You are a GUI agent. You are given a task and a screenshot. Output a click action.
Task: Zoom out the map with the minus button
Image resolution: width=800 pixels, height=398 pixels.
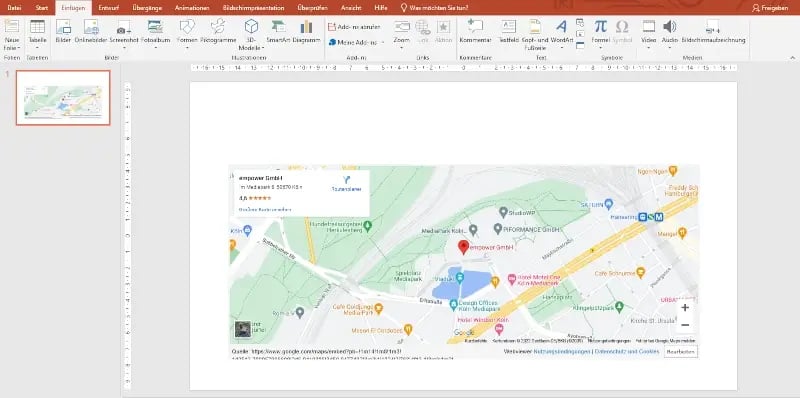click(685, 325)
